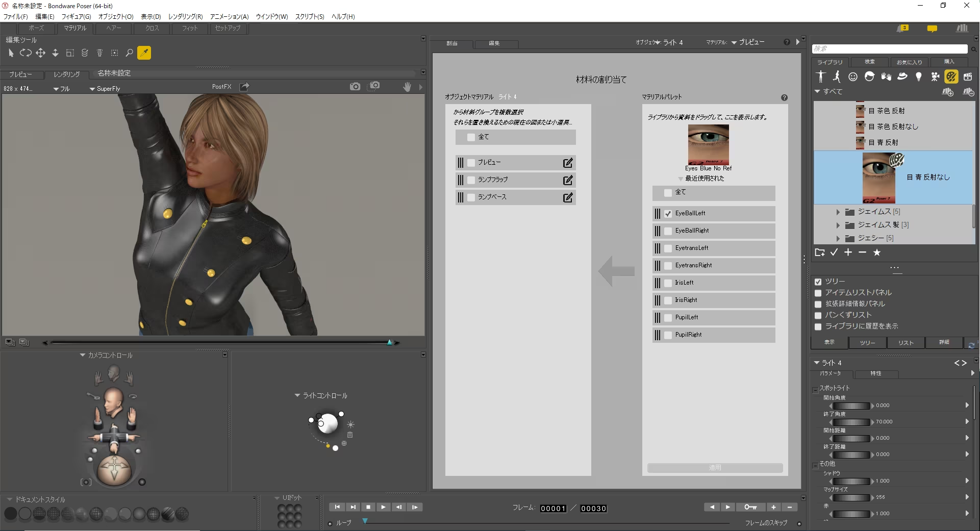Viewport: 980px width, 531px height.
Task: Open the Lights library category icon
Action: 918,77
